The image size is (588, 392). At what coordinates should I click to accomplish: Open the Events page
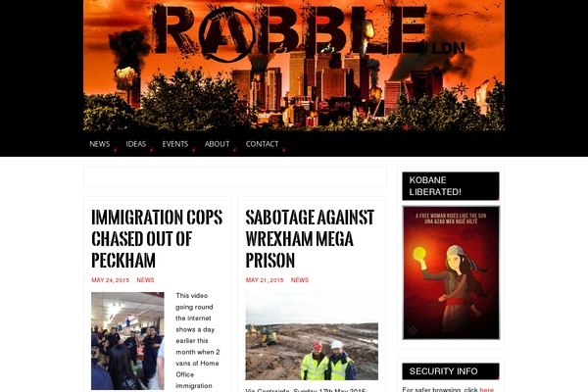(175, 144)
